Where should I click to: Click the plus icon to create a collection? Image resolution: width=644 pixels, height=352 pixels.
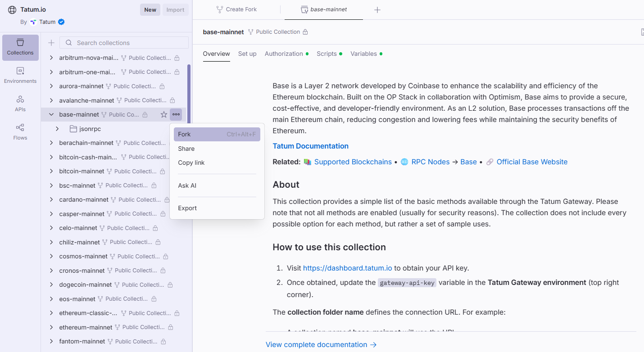(x=51, y=43)
